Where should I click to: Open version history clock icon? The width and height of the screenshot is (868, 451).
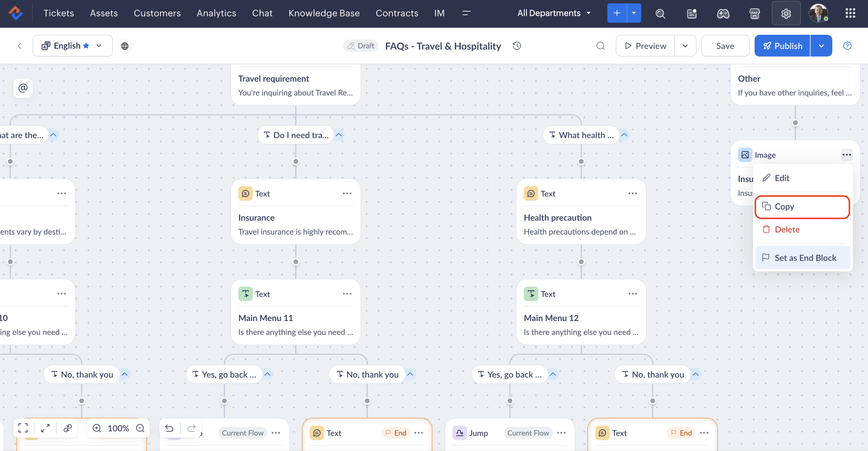517,46
